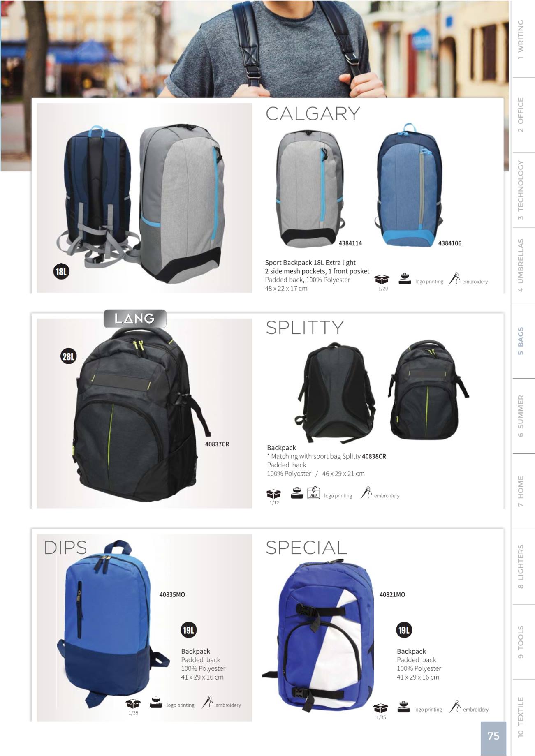This screenshot has width=535, height=756.
Task: Click the Calgary box packaging icon 1/20
Action: coord(382,280)
